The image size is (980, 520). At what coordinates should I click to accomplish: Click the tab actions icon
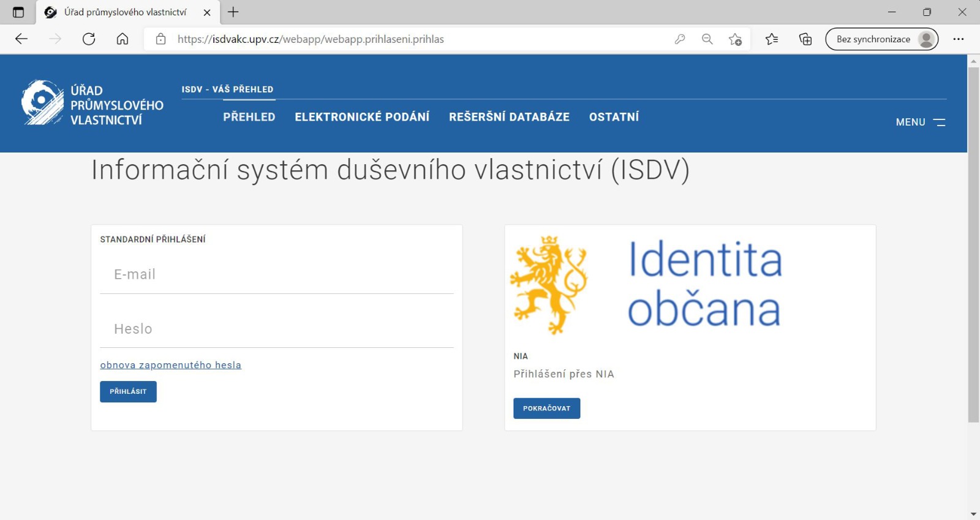(18, 12)
